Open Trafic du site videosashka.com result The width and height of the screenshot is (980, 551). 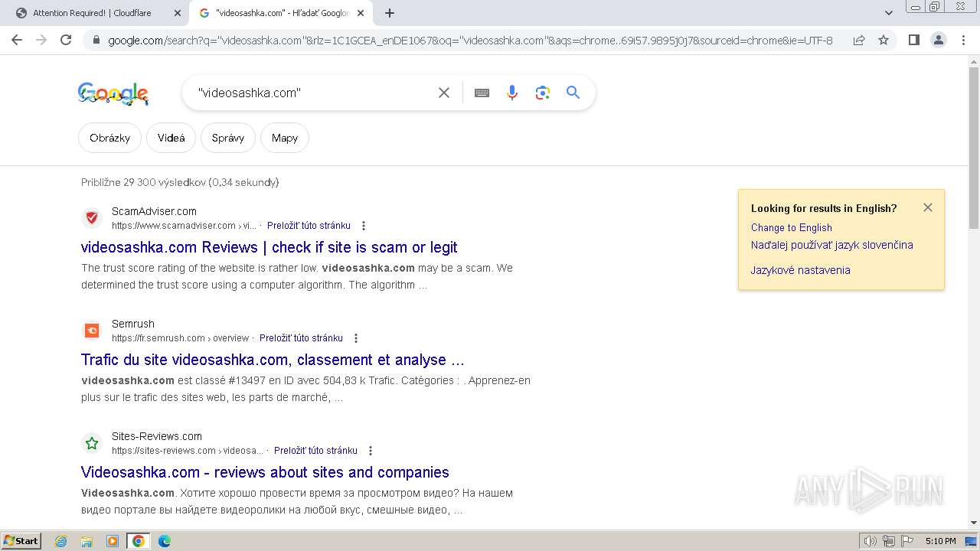[273, 360]
